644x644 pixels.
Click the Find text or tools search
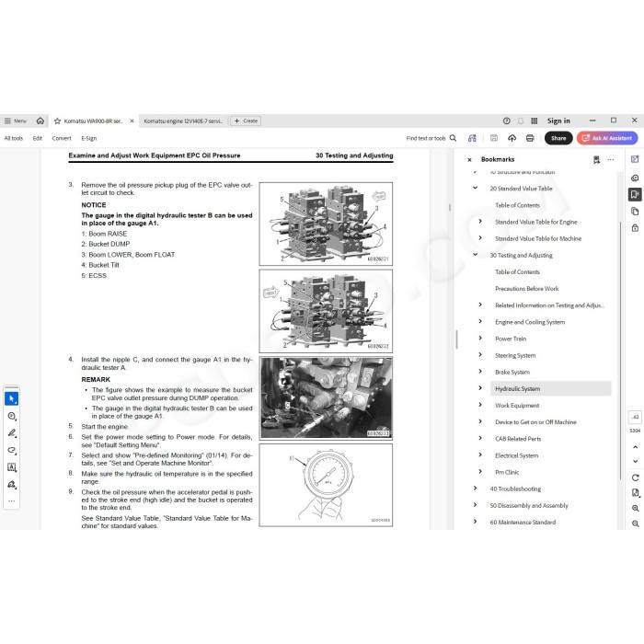pyautogui.click(x=431, y=138)
